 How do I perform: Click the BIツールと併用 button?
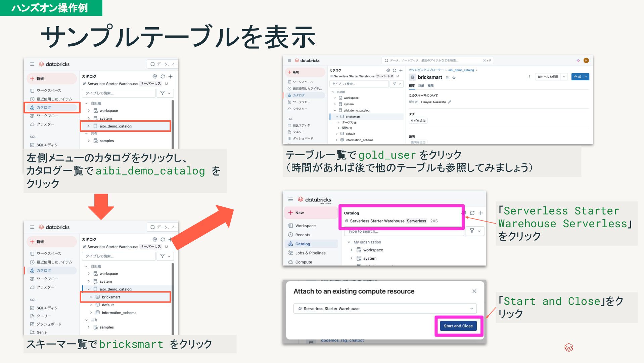click(x=548, y=77)
